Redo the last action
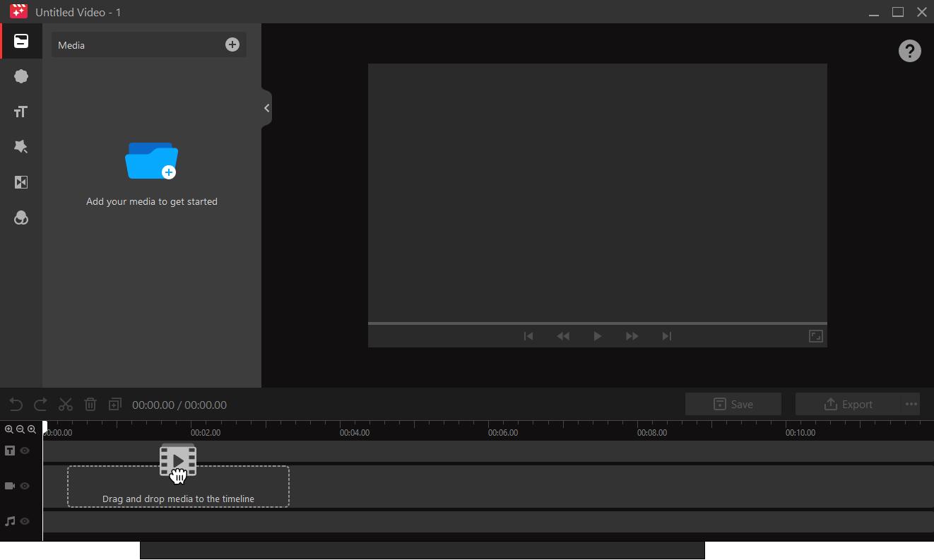The image size is (934, 560). click(40, 404)
